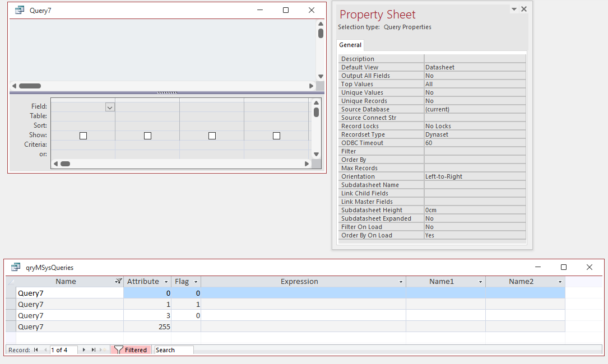Click the Query7 table pane horizontal scrollbar thumb
The image size is (608, 364).
click(x=30, y=86)
